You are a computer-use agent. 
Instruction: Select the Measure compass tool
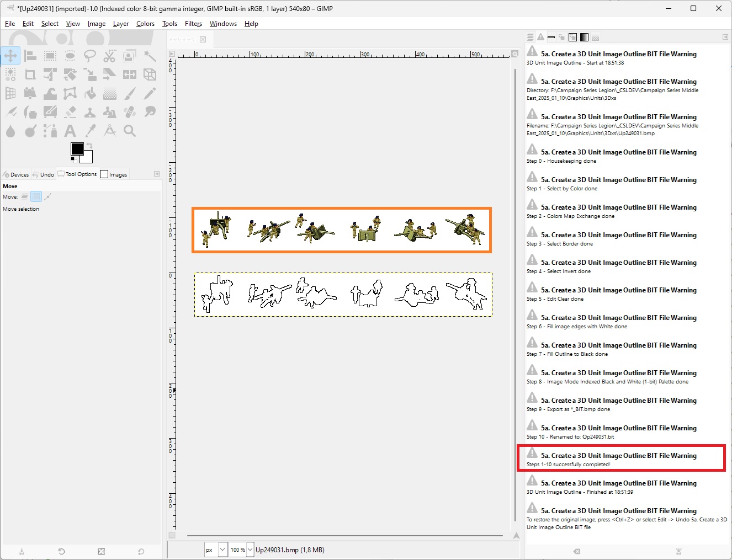click(x=110, y=131)
